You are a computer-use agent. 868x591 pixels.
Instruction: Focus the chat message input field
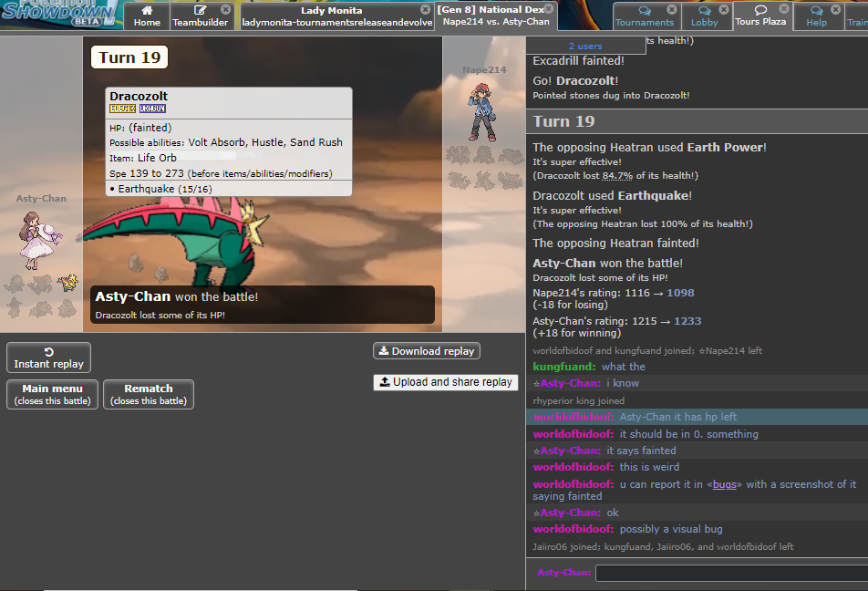click(x=732, y=573)
